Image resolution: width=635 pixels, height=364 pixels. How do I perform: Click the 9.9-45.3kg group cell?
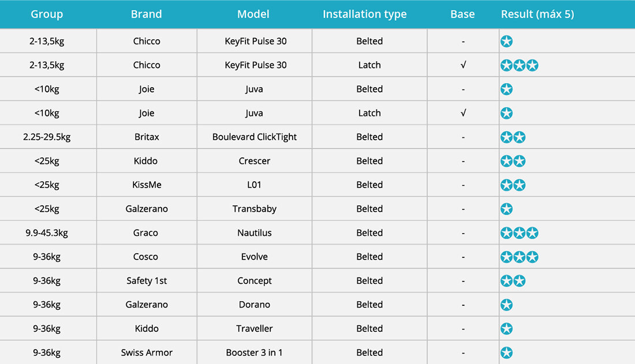click(x=47, y=233)
